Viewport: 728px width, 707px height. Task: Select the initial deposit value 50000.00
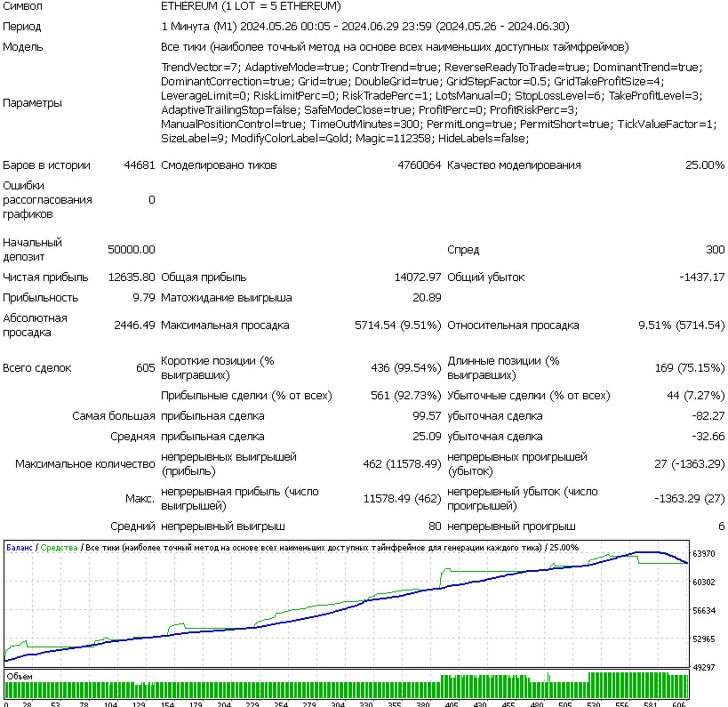(131, 249)
